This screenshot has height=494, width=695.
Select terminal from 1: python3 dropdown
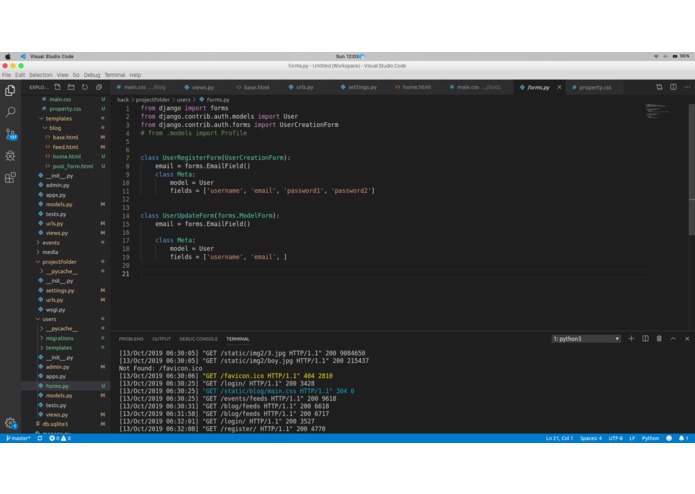586,338
